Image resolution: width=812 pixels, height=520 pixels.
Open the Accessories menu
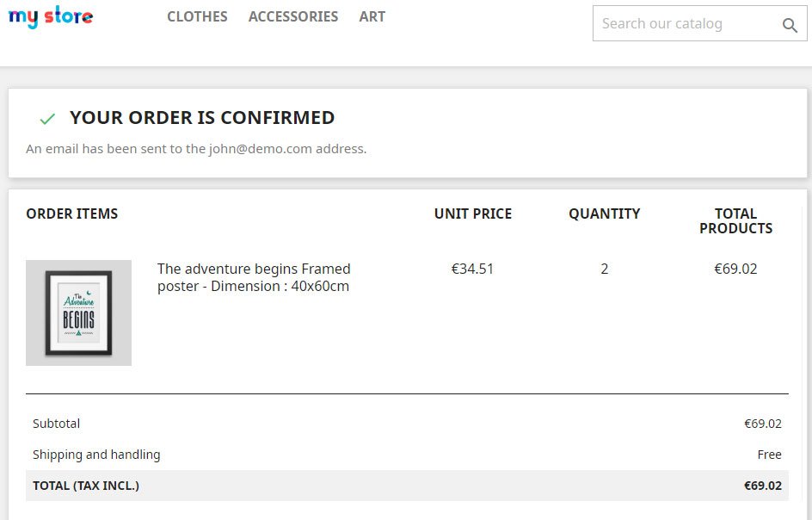coord(293,16)
